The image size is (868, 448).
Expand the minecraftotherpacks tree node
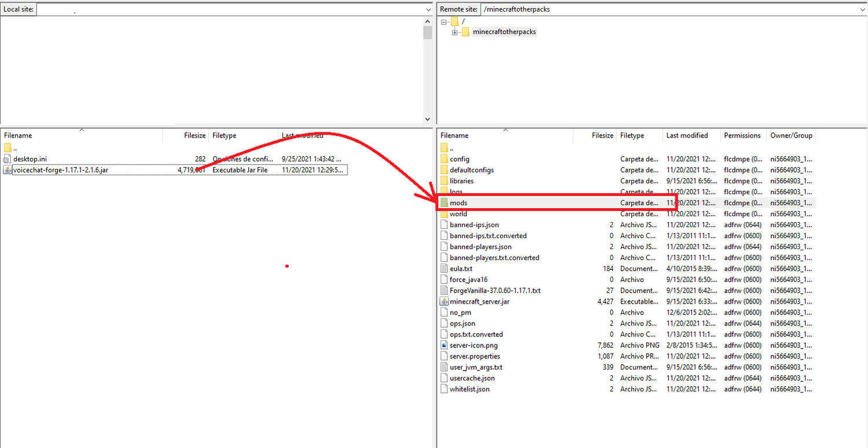[x=455, y=32]
